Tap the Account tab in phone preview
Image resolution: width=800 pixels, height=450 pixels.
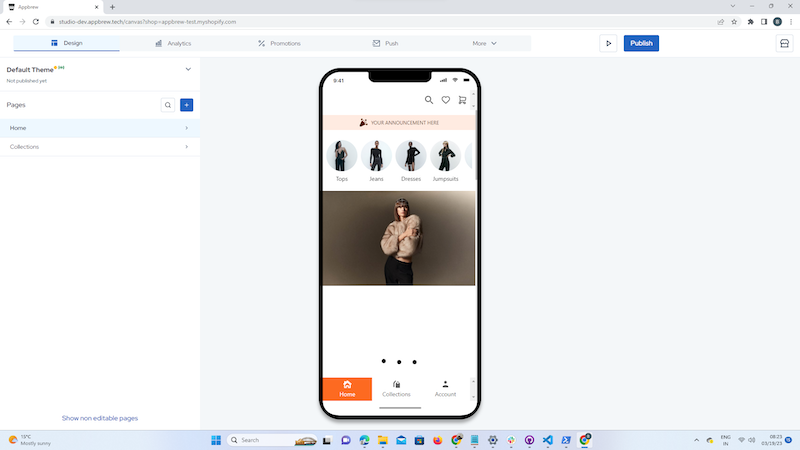point(445,389)
